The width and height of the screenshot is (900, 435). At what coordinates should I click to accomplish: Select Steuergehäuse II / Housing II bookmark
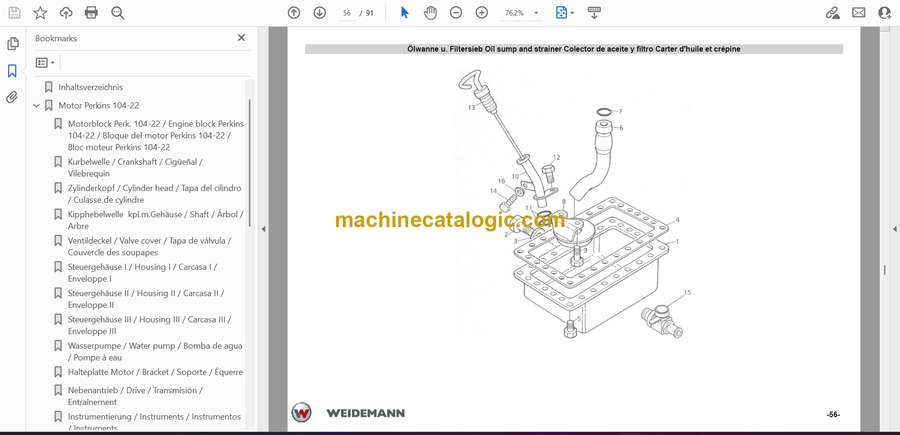[146, 299]
